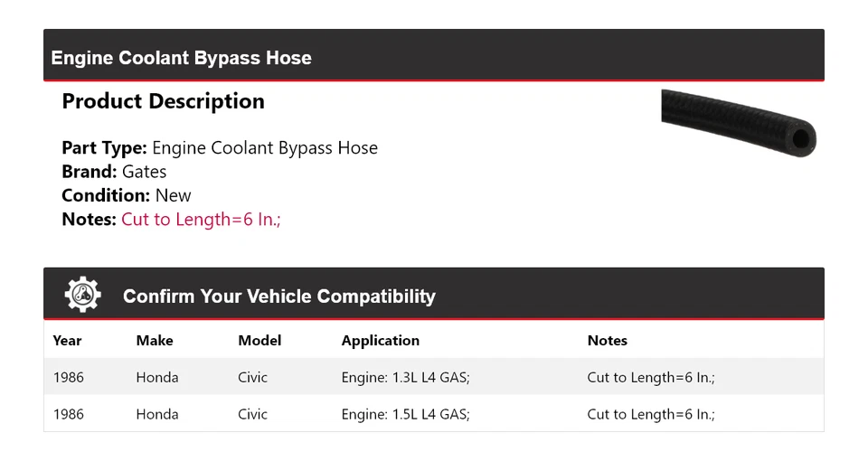
Task: Click the Part Type line text
Action: pos(220,148)
